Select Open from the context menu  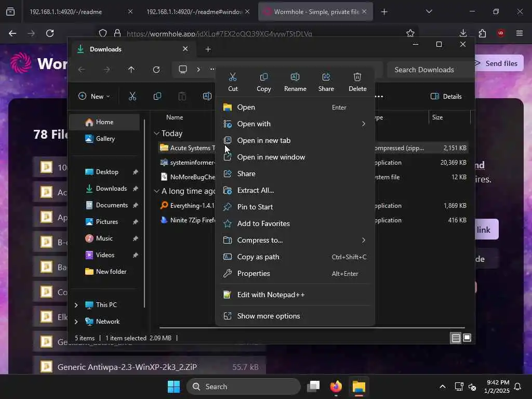click(x=295, y=107)
